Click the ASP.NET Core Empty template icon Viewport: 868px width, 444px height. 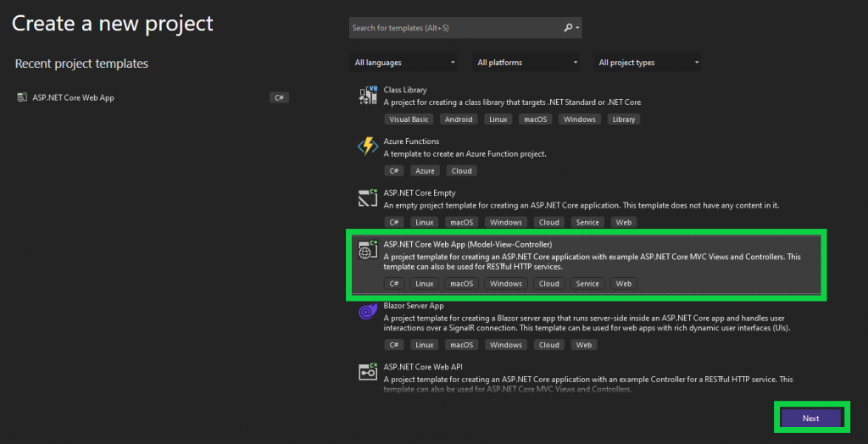pyautogui.click(x=368, y=198)
